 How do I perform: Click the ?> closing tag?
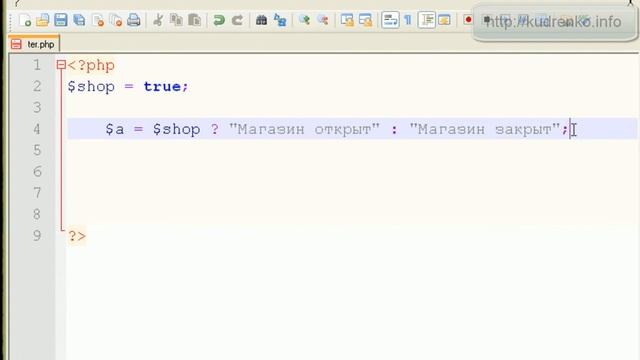pyautogui.click(x=77, y=236)
